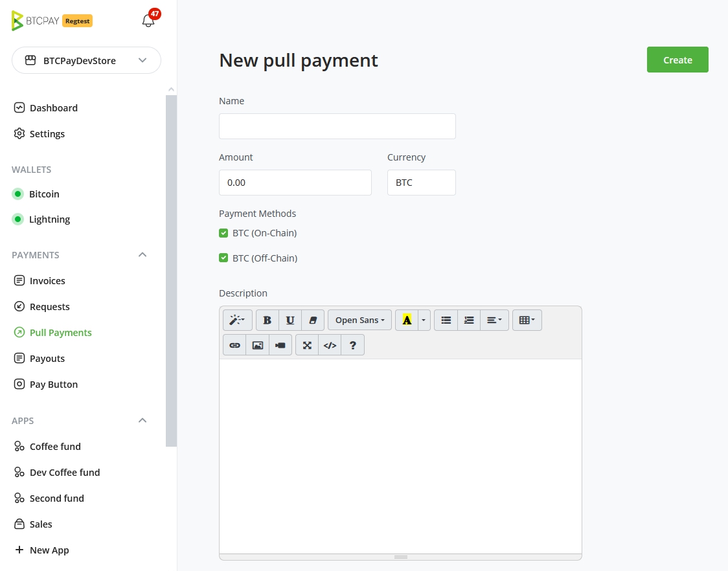Insert an unordered bullet list
The width and height of the screenshot is (728, 571).
tap(446, 320)
